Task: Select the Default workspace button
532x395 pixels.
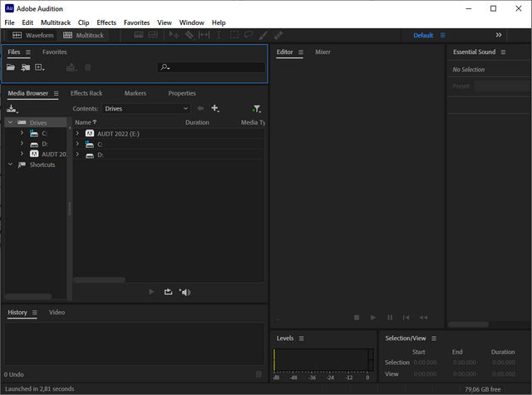Action: [x=423, y=36]
